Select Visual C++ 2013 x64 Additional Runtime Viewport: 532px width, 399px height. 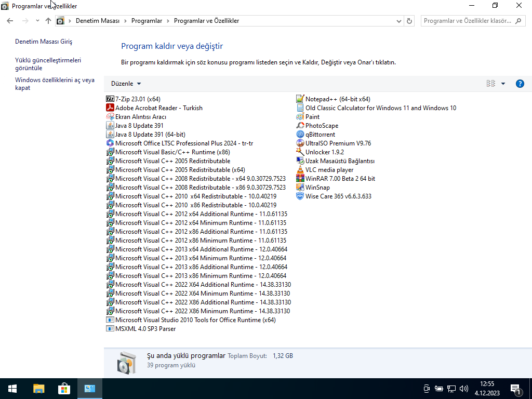pos(197,249)
